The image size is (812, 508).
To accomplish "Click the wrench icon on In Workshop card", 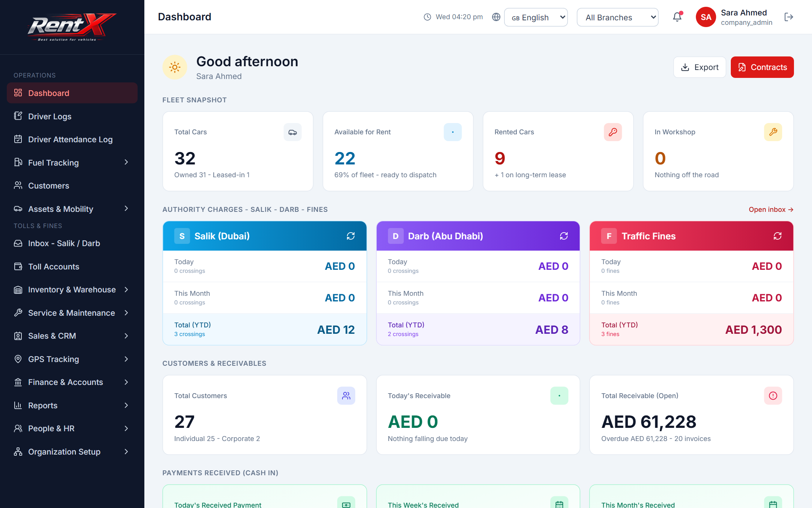I will tap(773, 132).
